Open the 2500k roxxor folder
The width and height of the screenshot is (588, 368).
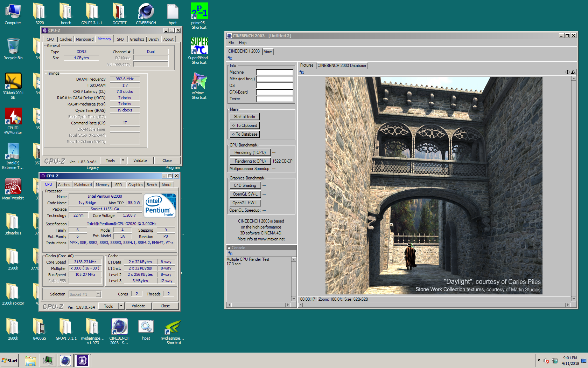(x=13, y=294)
